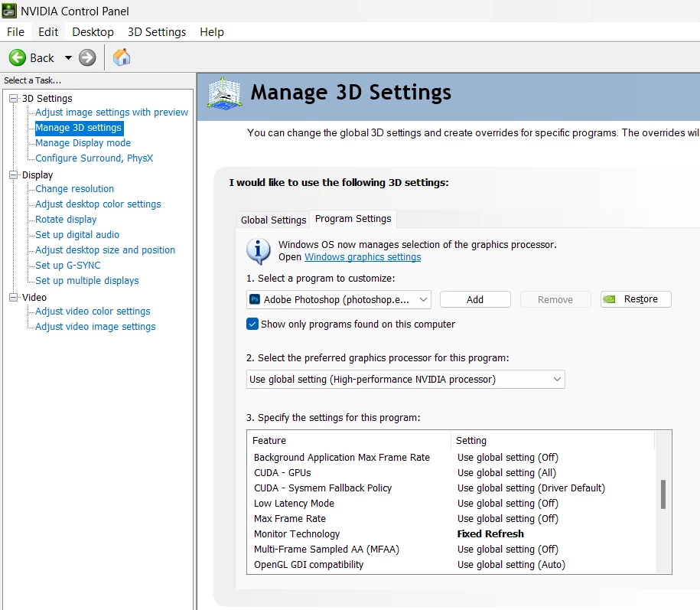Click the Photoshop icon in program dropdown
This screenshot has height=610, width=700.
[255, 299]
